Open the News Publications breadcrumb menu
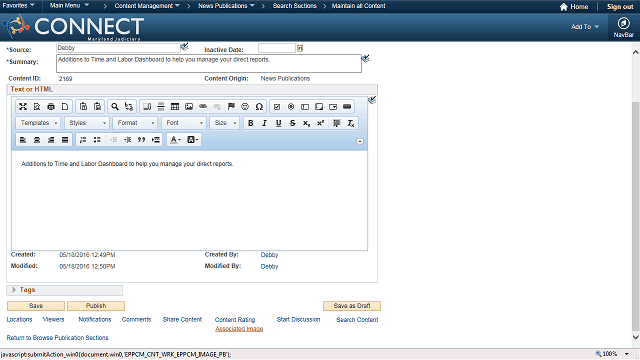 226,6
